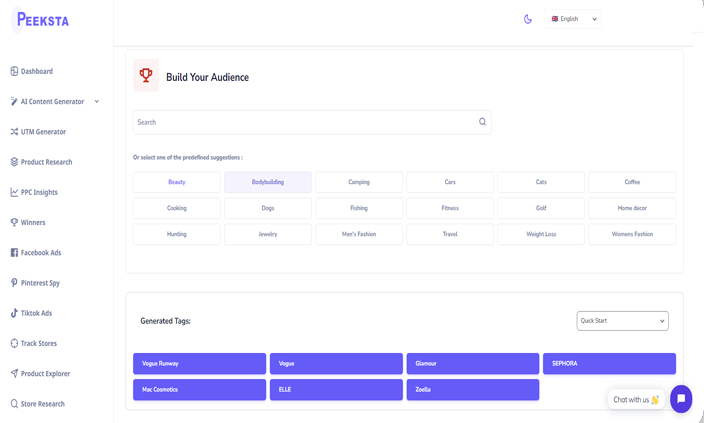Viewport: 704px width, 423px height.
Task: Click the Vogue Runway tag
Action: (x=199, y=363)
